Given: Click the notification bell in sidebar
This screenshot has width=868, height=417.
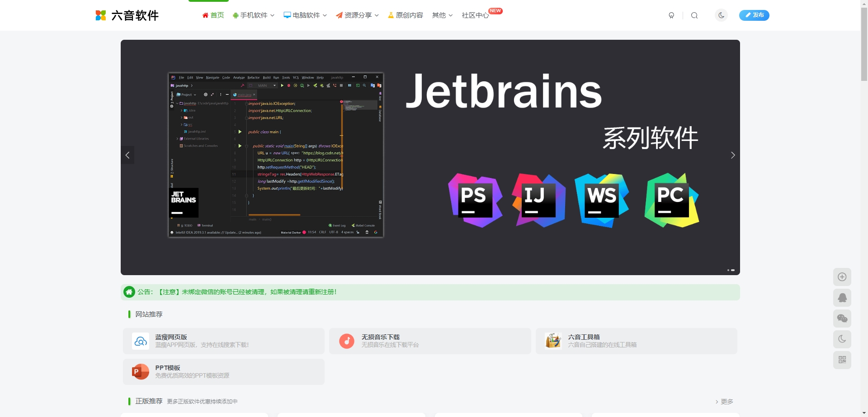Looking at the screenshot, I should 842,298.
